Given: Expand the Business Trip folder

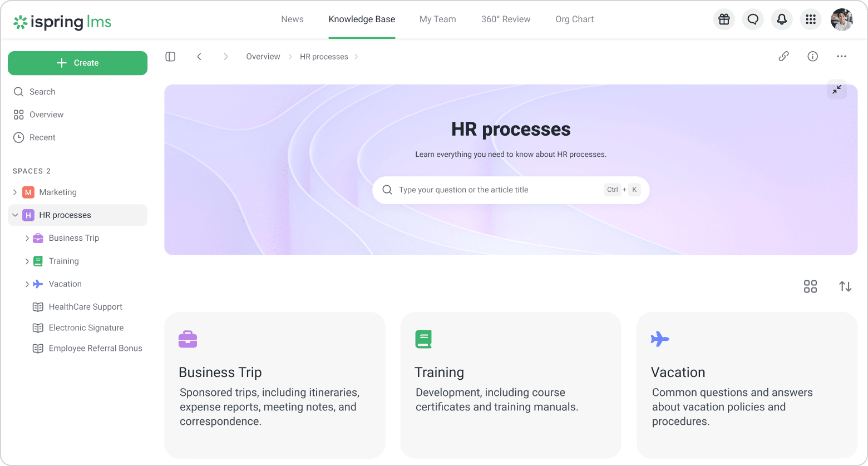Looking at the screenshot, I should click(27, 238).
